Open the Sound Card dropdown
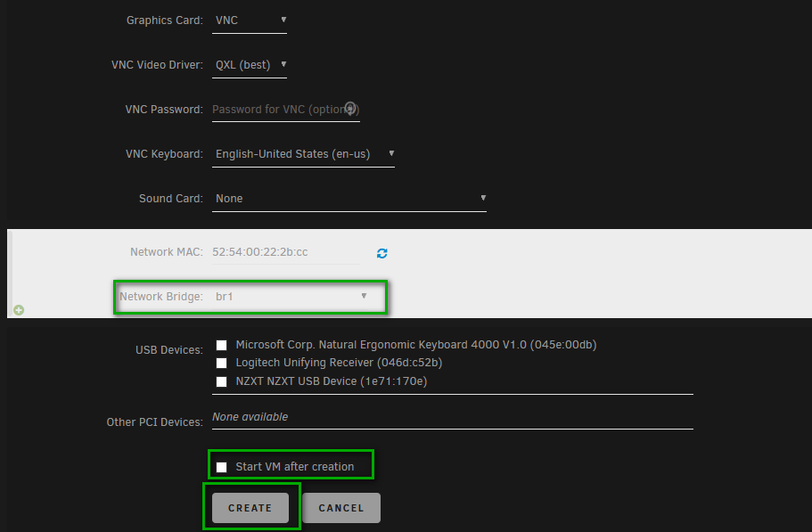 (x=349, y=199)
